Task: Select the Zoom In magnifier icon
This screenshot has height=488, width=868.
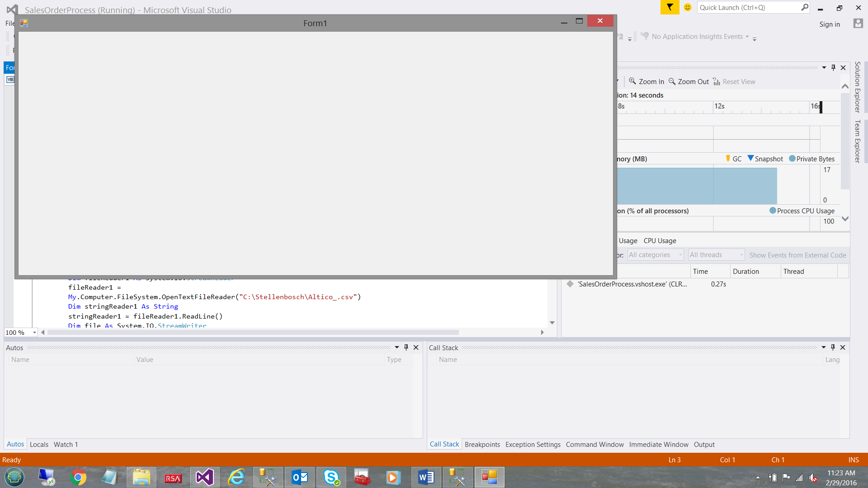Action: (x=633, y=81)
